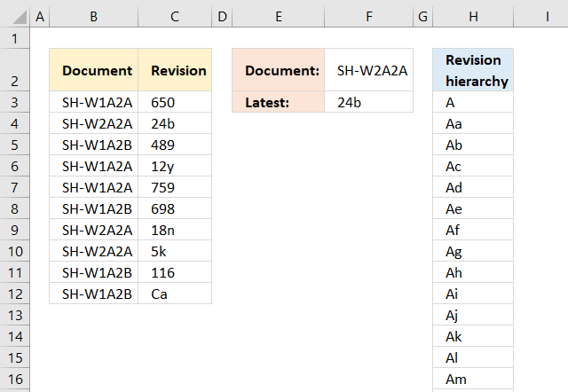Select row 3 header
568x392 pixels.
click(x=14, y=102)
